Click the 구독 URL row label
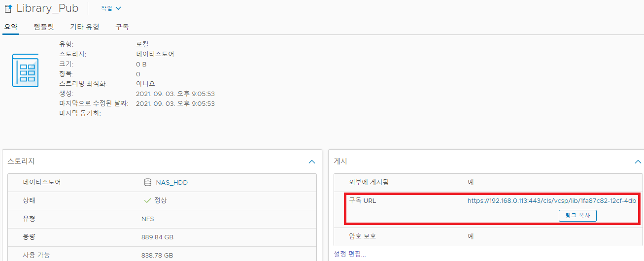 362,200
